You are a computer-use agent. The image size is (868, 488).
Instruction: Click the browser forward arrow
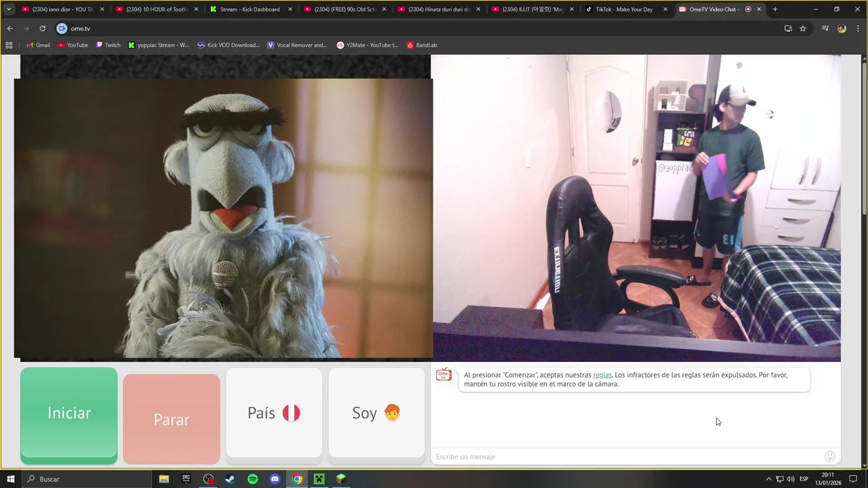[26, 28]
